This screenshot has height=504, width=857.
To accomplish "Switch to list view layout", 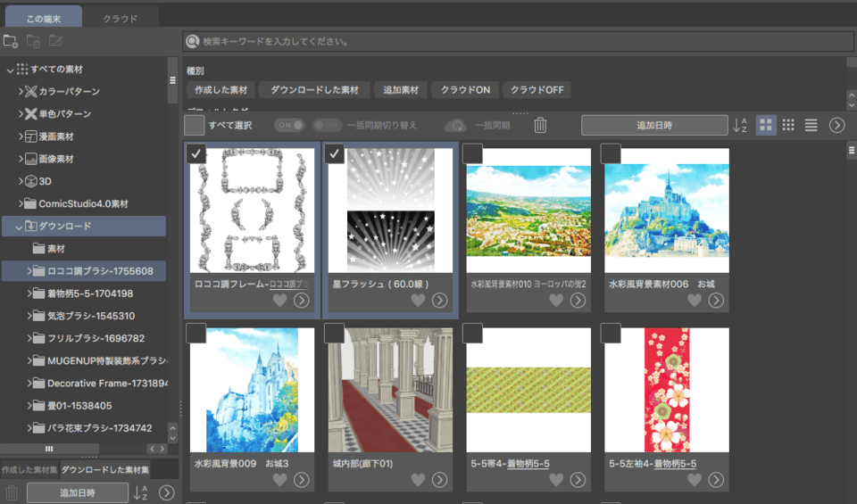I will click(x=811, y=125).
